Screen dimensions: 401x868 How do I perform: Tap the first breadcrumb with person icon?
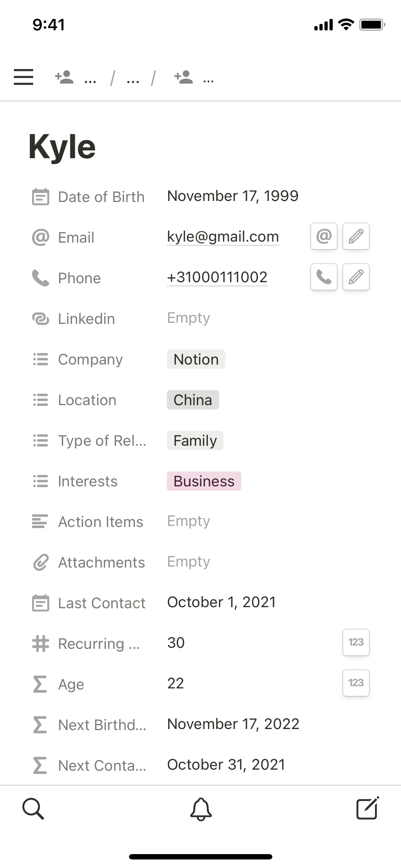(x=75, y=77)
